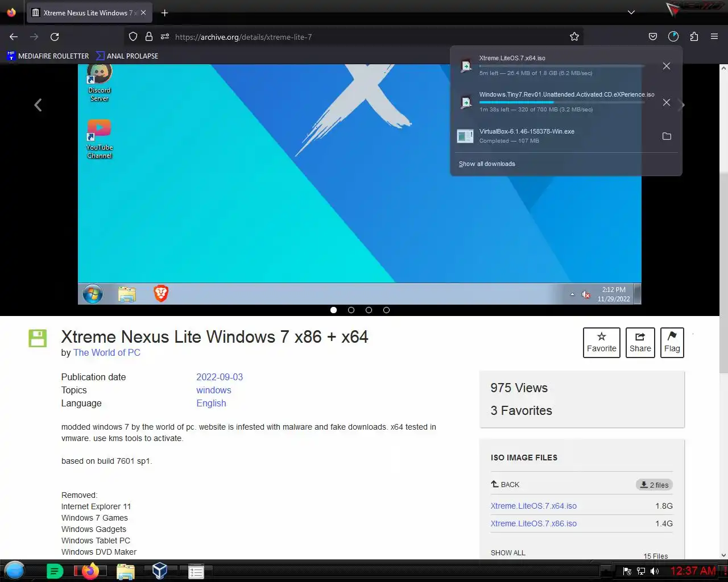Open the extensions puzzle icon

coord(694,37)
